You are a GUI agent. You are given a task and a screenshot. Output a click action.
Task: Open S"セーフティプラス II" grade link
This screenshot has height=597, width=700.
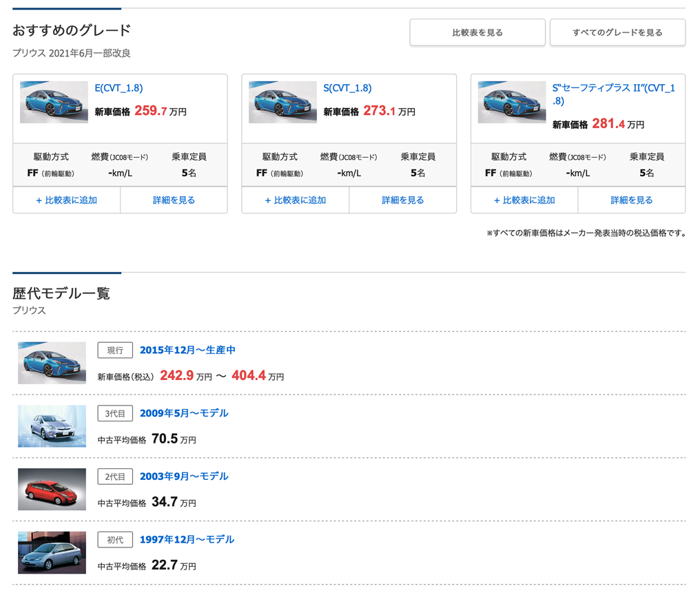613,94
